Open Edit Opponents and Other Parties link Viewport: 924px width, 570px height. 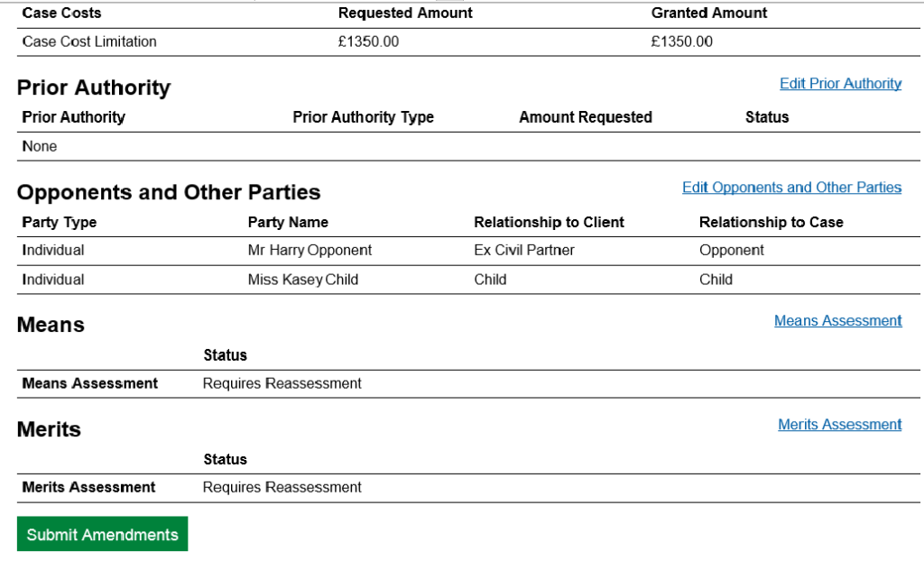pos(791,188)
